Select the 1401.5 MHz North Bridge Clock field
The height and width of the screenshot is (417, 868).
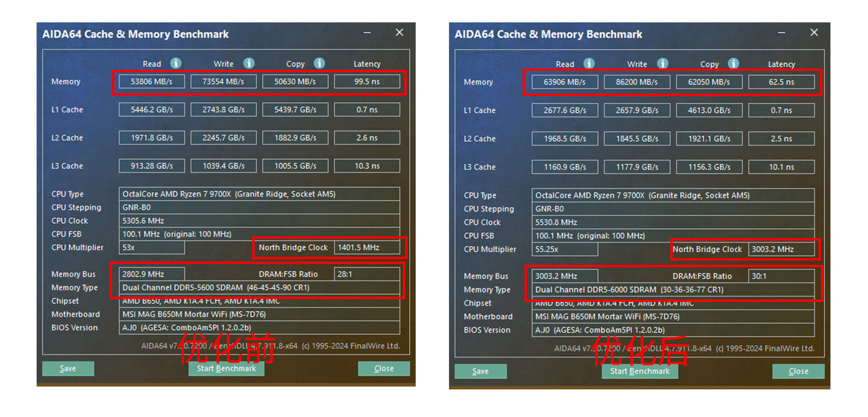pyautogui.click(x=366, y=247)
